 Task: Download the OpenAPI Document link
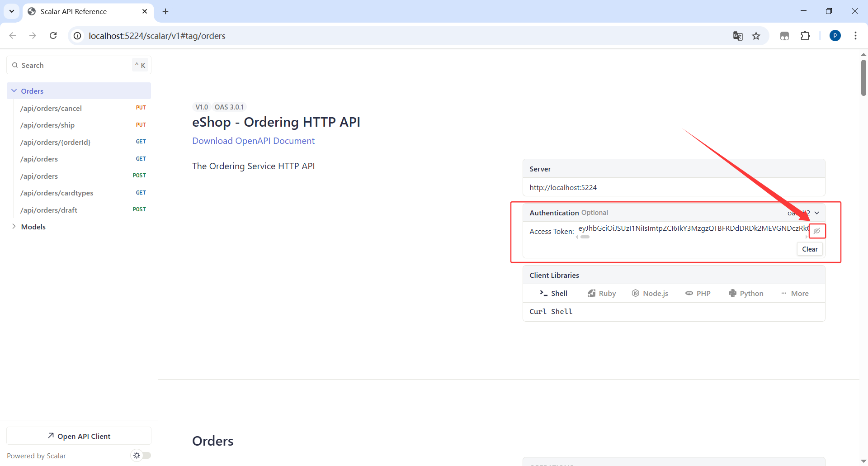click(x=253, y=141)
